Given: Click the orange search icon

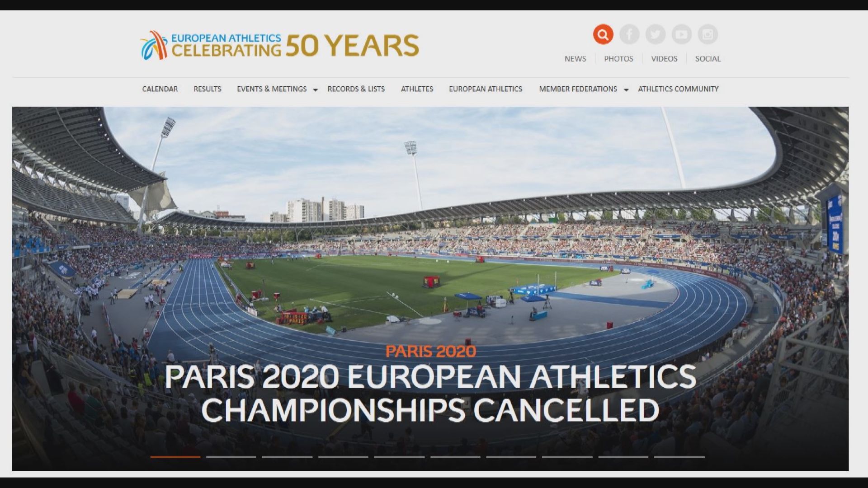Looking at the screenshot, I should (603, 34).
